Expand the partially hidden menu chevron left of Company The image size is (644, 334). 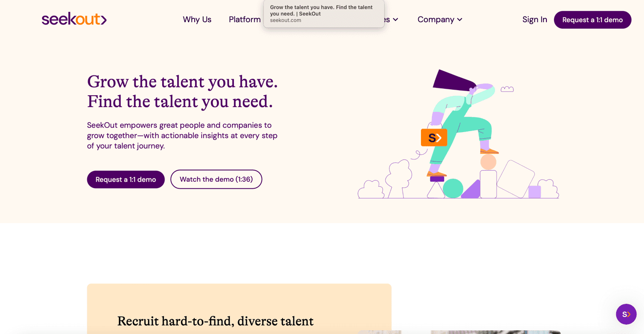(x=396, y=20)
